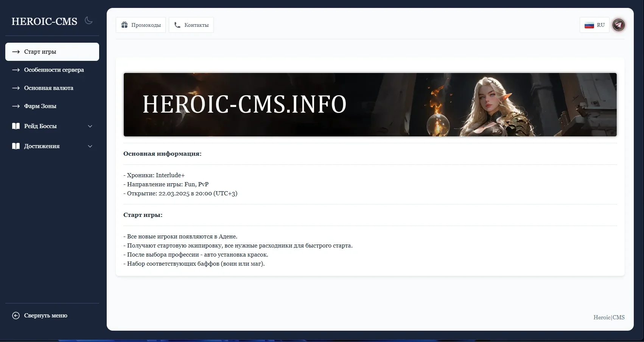The image size is (644, 342).
Task: Toggle dark mode moon icon
Action: click(x=89, y=20)
